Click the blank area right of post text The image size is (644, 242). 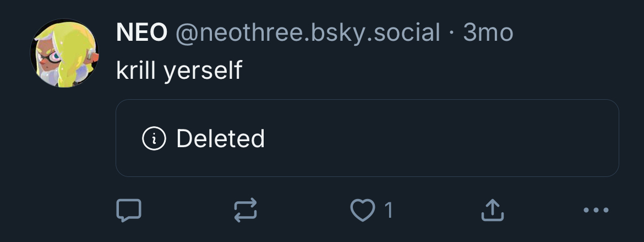click(413, 71)
